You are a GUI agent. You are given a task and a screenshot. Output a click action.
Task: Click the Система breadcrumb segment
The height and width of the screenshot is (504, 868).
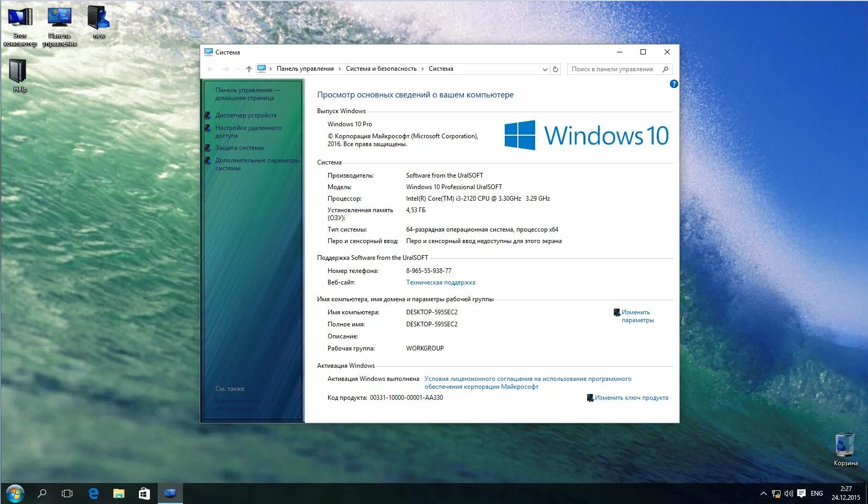(441, 69)
